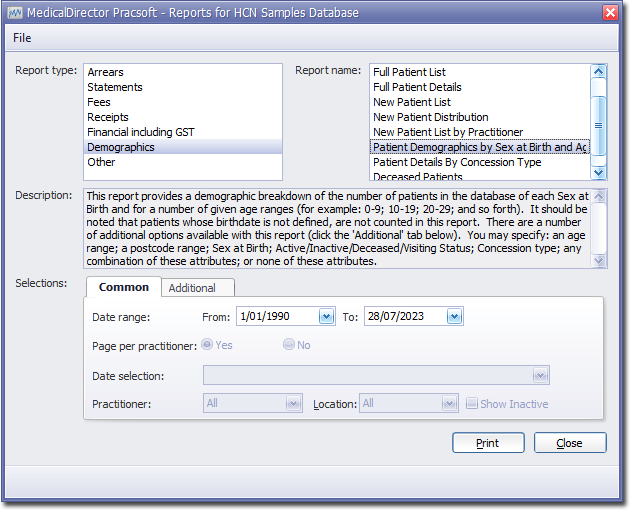Screen dimensions: 631x511
Task: Select No for Page per practitioner
Action: (x=289, y=344)
